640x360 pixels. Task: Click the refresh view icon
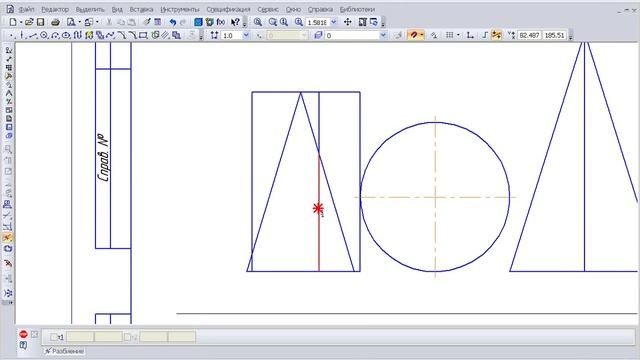tap(373, 22)
